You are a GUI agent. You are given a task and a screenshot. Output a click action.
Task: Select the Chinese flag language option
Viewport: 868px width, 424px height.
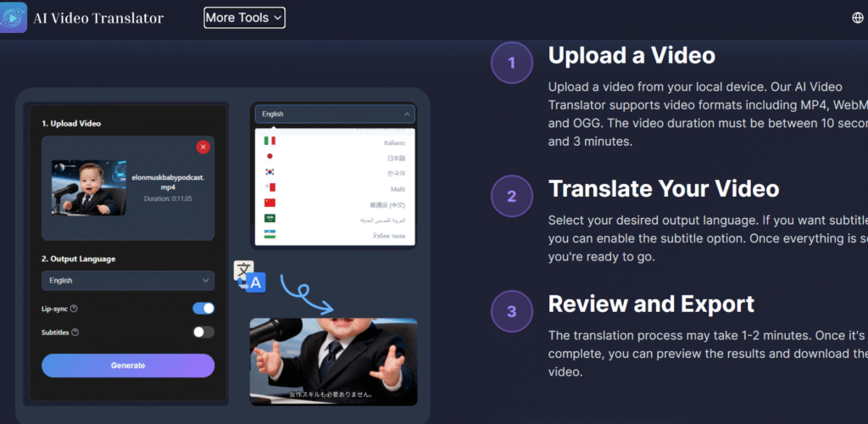coord(335,204)
